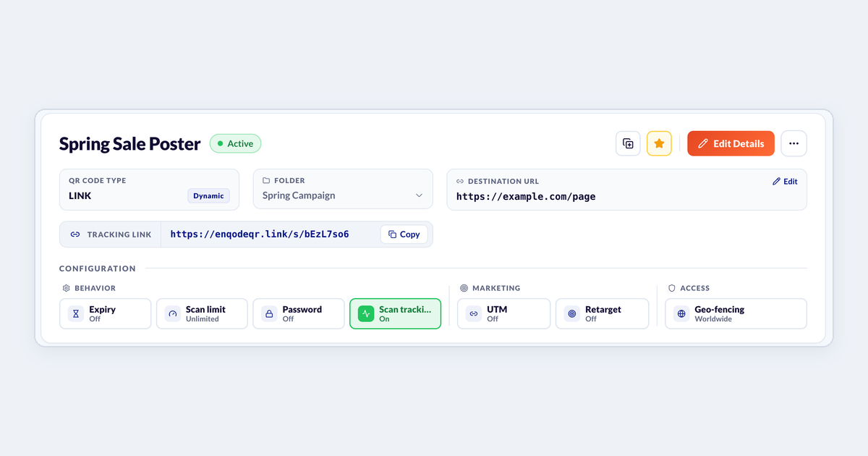Click the UTM link icon
868x456 pixels.
tap(474, 314)
